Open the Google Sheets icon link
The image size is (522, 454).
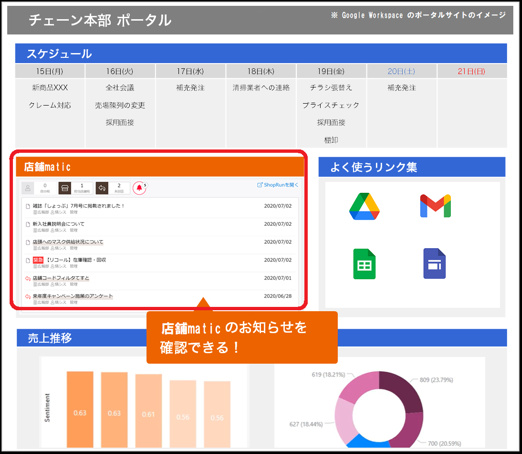coord(364,264)
